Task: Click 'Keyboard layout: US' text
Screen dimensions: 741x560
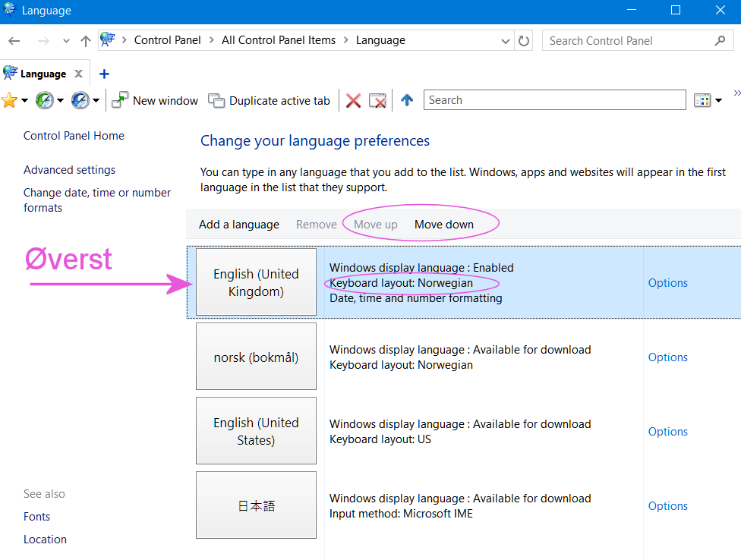Action: pyautogui.click(x=380, y=439)
